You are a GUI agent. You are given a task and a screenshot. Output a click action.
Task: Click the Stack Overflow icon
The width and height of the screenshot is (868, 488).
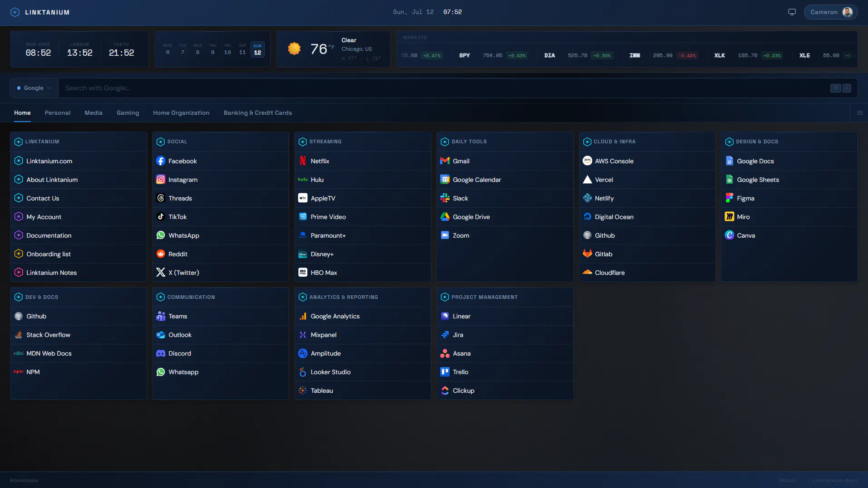pyautogui.click(x=19, y=335)
